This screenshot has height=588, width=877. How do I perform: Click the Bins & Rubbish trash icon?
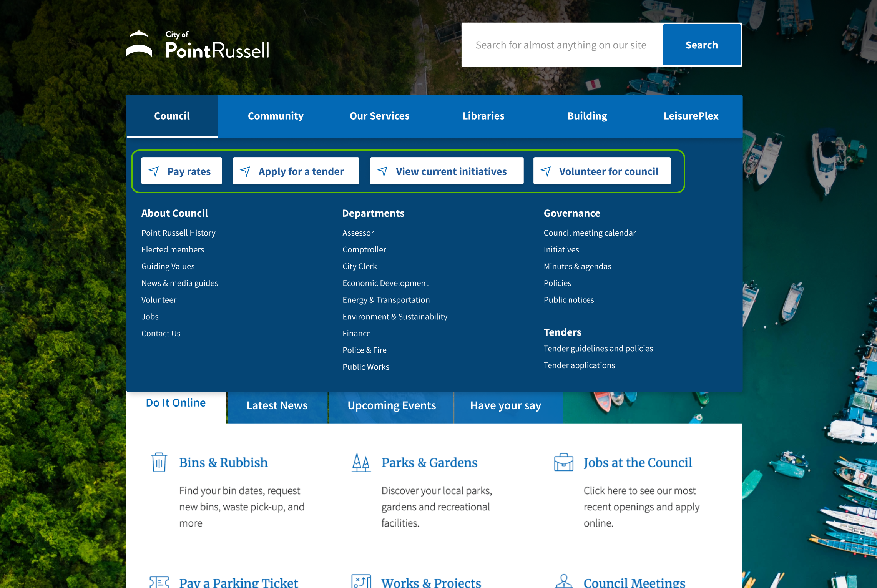[x=159, y=462]
